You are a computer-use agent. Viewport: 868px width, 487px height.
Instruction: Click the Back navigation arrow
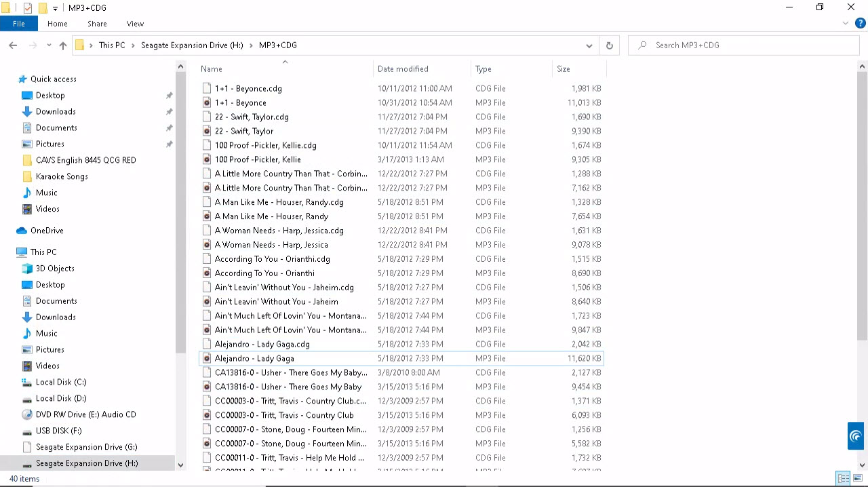(13, 45)
